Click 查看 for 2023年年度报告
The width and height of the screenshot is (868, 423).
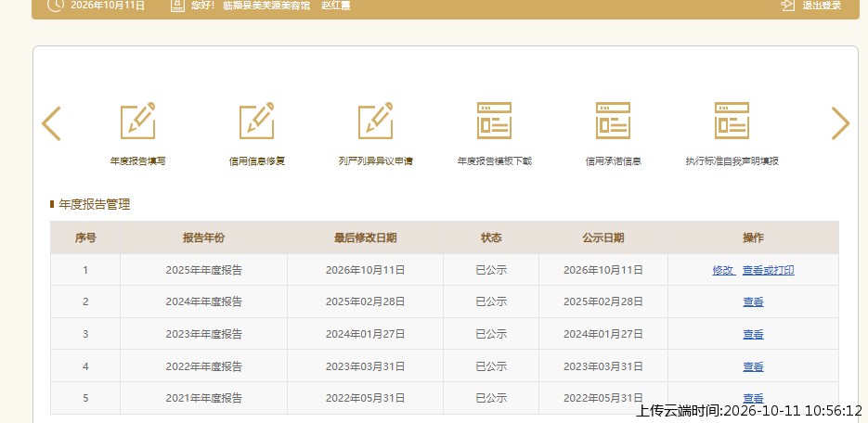[x=754, y=334]
